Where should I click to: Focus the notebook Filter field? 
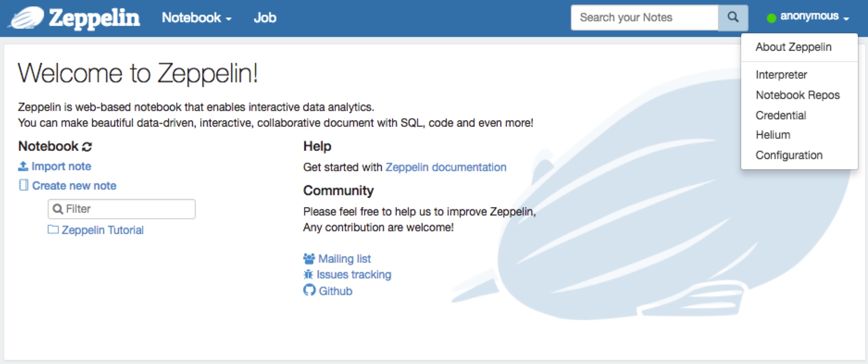(x=121, y=209)
